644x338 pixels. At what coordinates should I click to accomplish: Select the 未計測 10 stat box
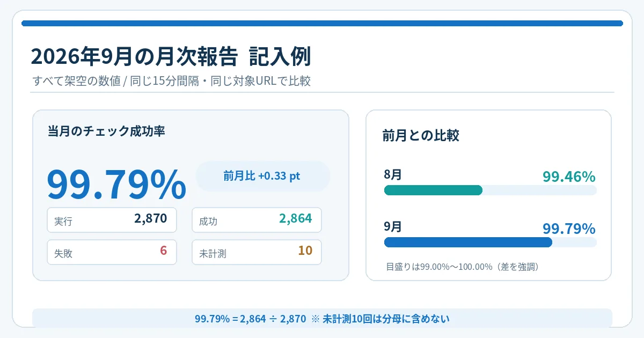coord(257,252)
